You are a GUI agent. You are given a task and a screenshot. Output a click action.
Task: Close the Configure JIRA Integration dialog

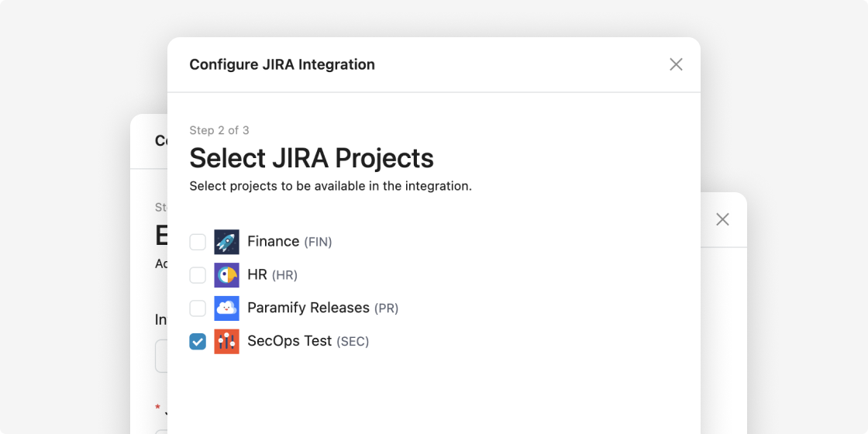(x=676, y=64)
